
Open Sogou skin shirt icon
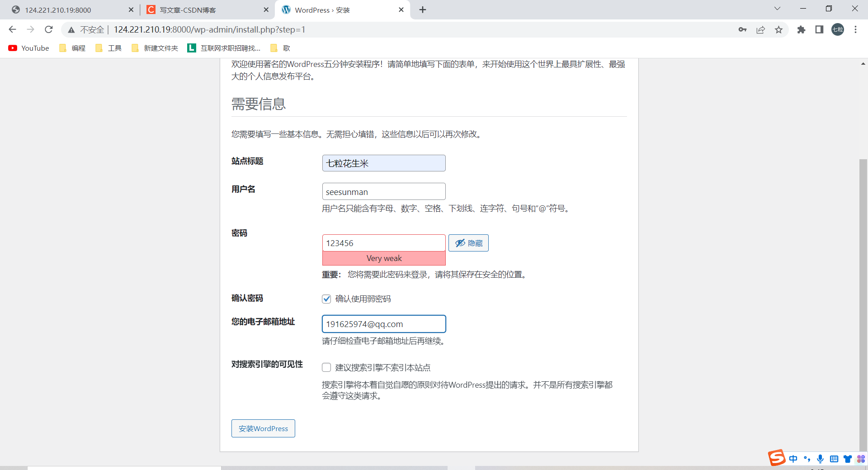click(x=848, y=459)
